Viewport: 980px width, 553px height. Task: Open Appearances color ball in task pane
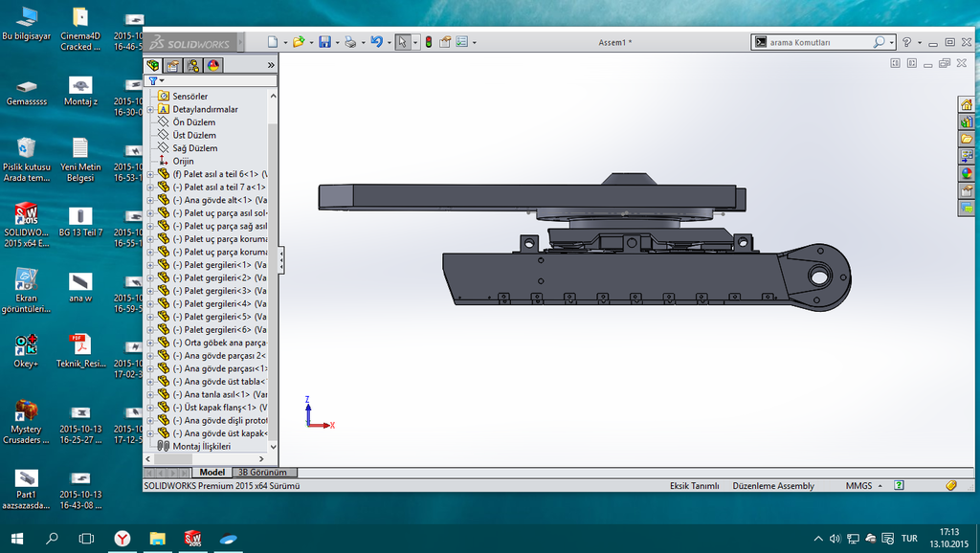pos(967,173)
